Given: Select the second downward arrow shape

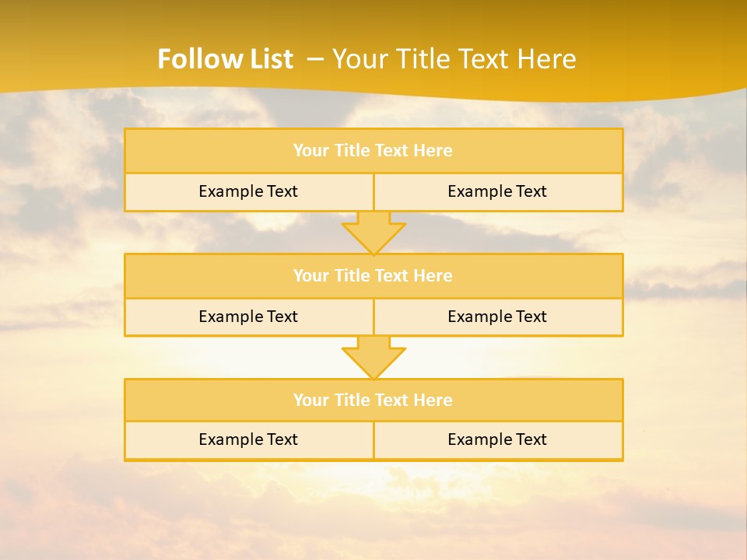Looking at the screenshot, I should (x=373, y=357).
